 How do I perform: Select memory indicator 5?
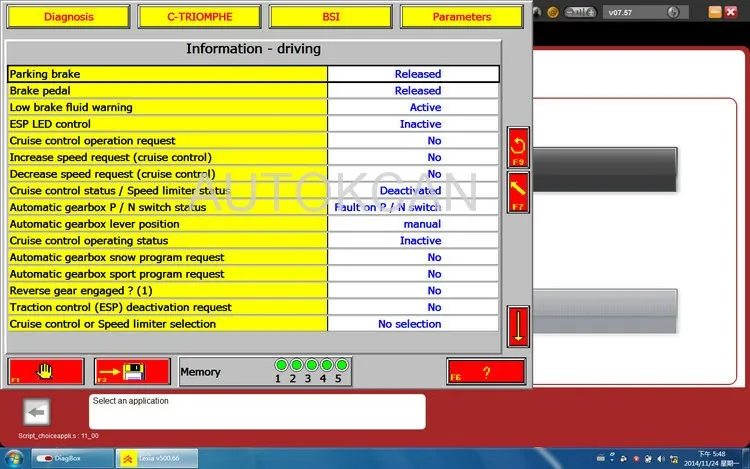[342, 365]
